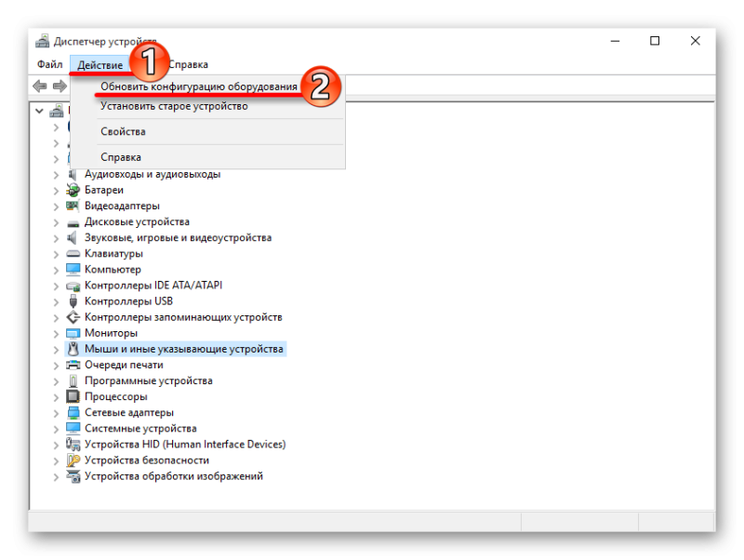Viewport: 744px width, 560px height.
Task: Click the Back arrow toolbar icon
Action: pos(40,87)
